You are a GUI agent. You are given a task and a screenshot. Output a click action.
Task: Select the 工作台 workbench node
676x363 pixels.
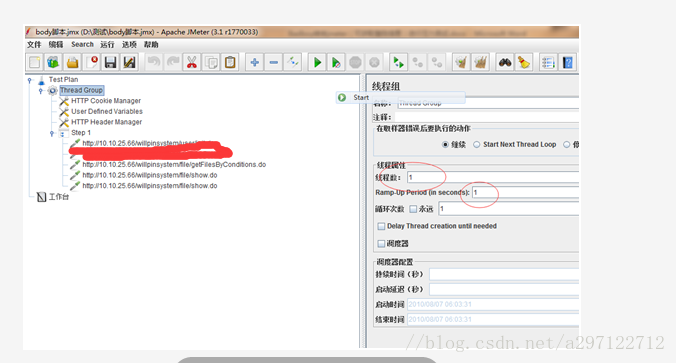click(59, 197)
